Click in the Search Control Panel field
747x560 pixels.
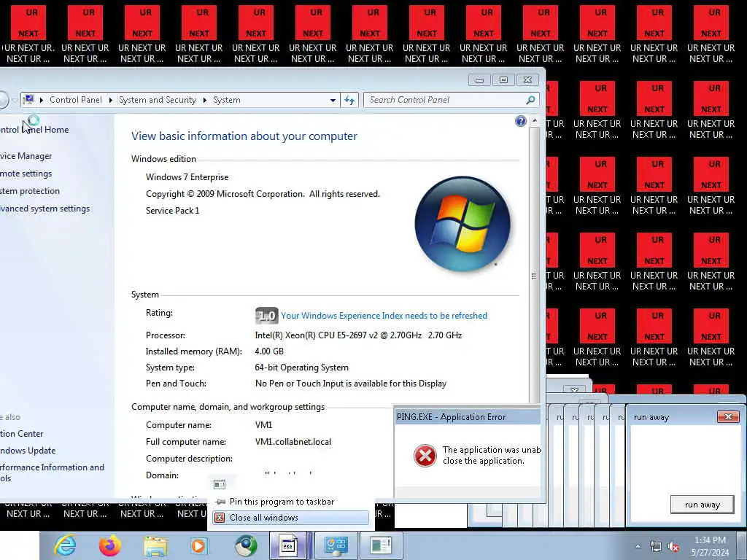[x=446, y=100]
